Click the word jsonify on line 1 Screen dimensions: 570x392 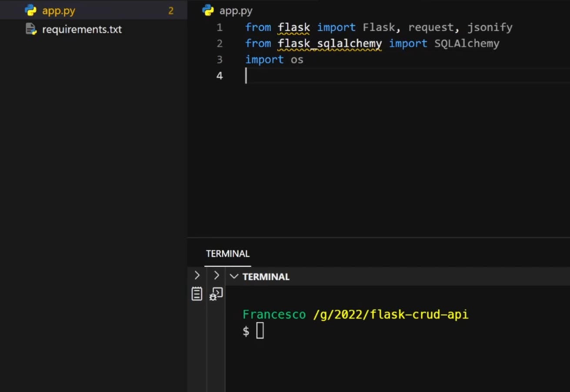(490, 27)
